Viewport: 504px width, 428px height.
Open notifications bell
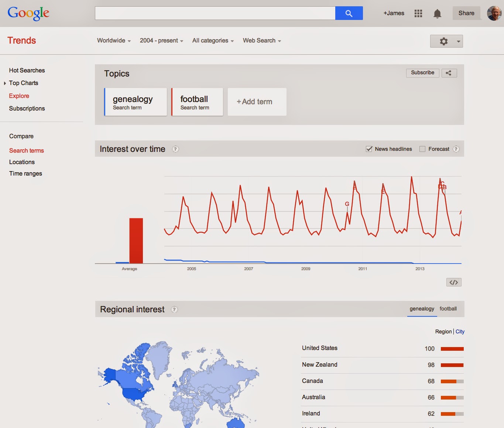point(437,14)
